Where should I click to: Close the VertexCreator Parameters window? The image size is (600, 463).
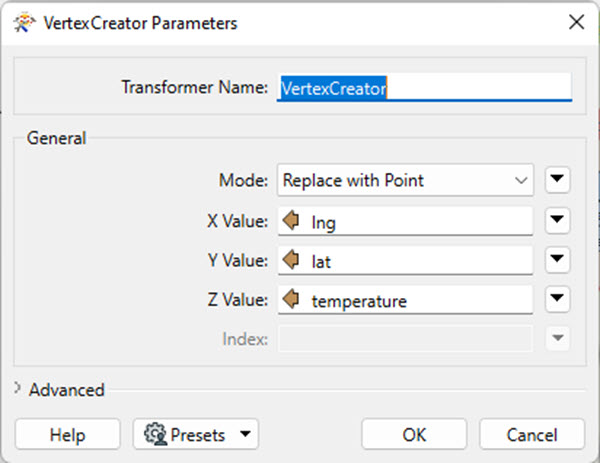[576, 22]
